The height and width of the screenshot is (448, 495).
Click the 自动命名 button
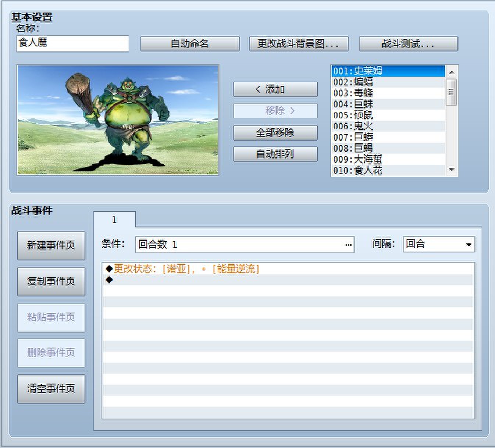(190, 44)
